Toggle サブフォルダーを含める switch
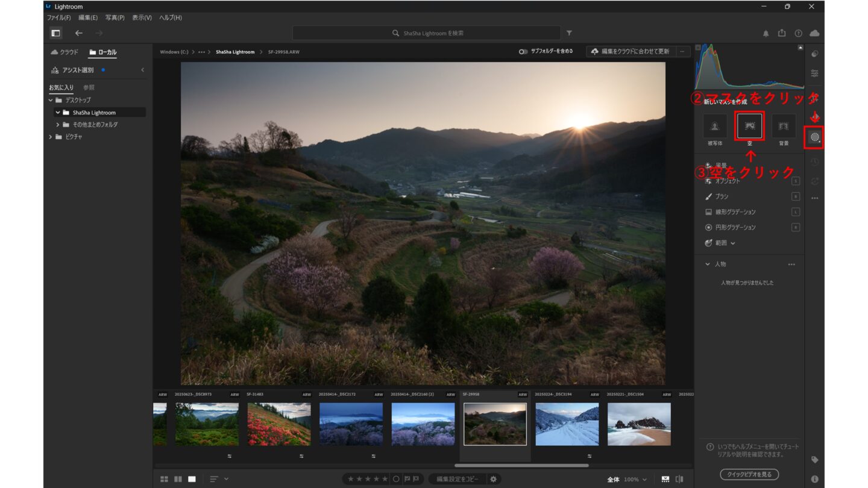868x488 pixels. pyautogui.click(x=523, y=52)
